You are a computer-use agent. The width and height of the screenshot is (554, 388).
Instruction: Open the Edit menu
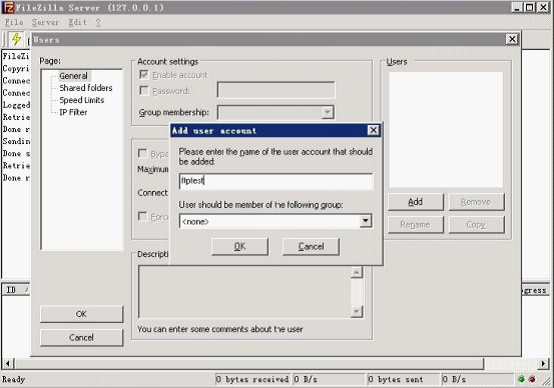pyautogui.click(x=77, y=22)
